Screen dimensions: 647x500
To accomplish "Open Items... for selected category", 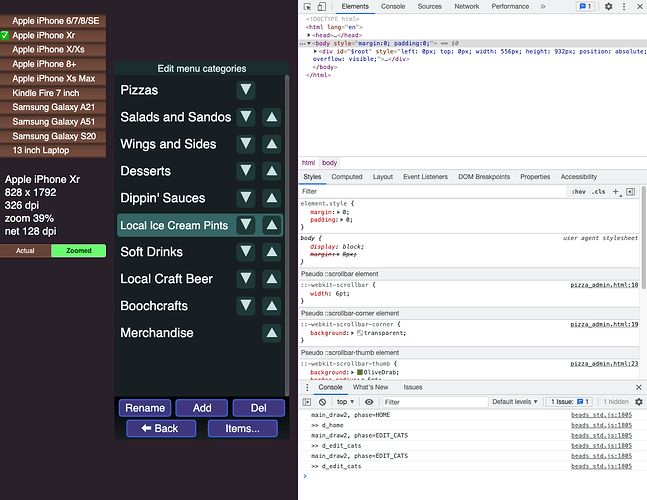I will [243, 429].
